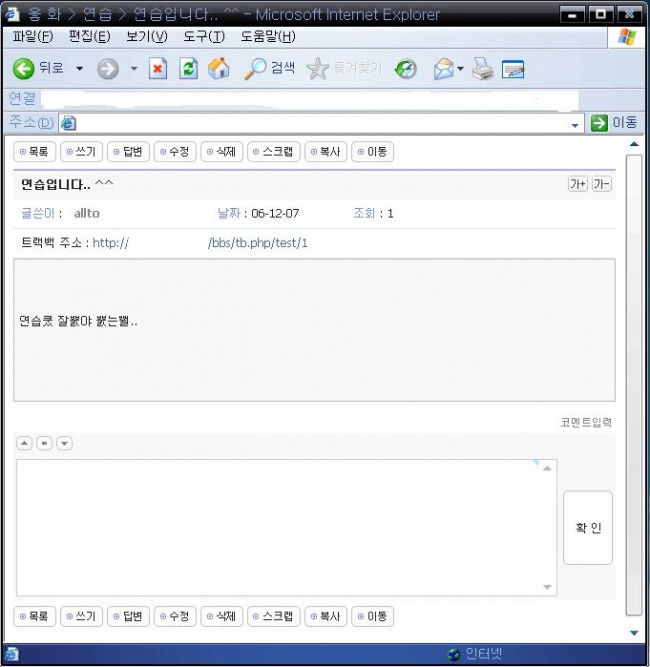
Task: Click the 인터넷 zone globe icon
Action: tap(454, 654)
